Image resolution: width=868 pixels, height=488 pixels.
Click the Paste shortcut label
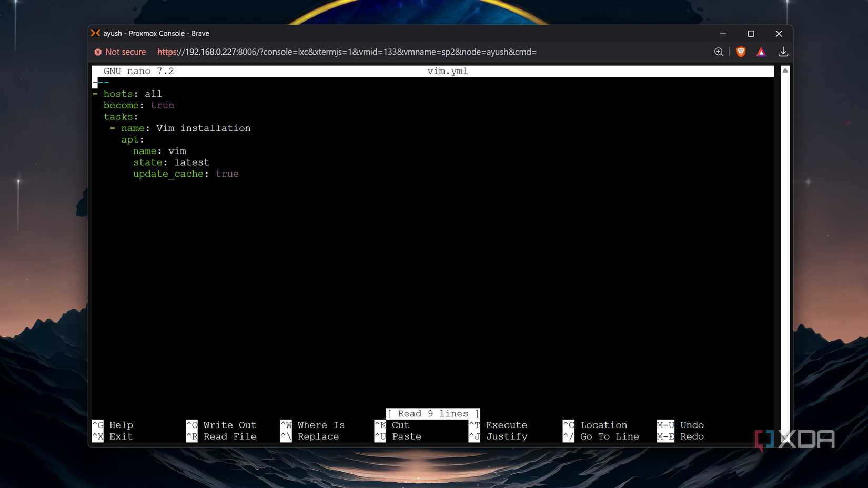tap(407, 436)
